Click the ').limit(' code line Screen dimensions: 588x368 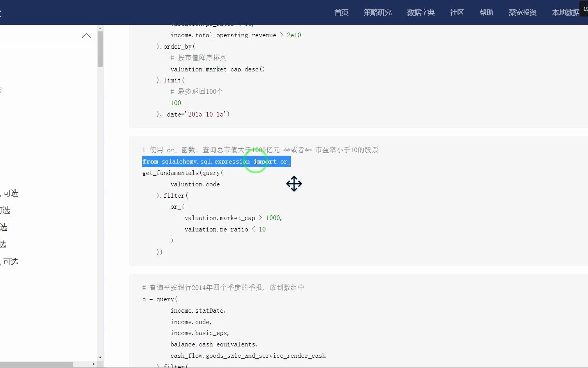tap(171, 80)
